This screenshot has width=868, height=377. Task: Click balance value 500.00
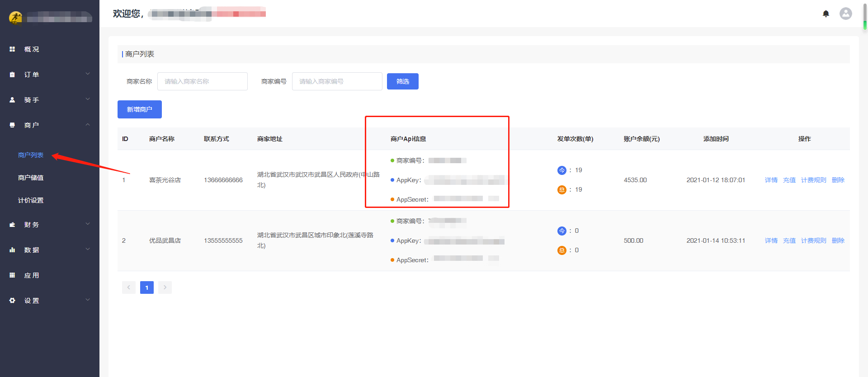coord(633,240)
